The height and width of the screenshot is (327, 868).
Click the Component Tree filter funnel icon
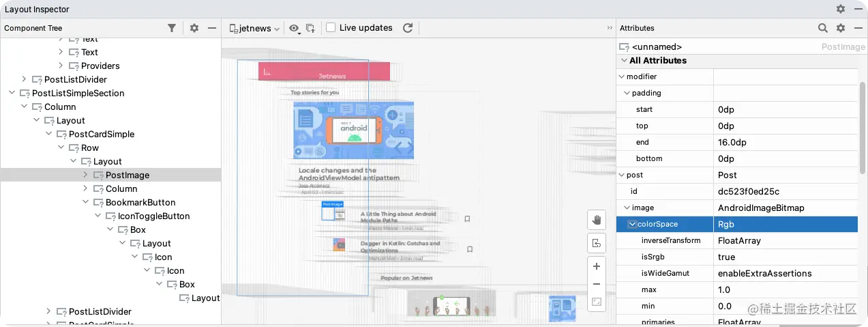click(172, 28)
